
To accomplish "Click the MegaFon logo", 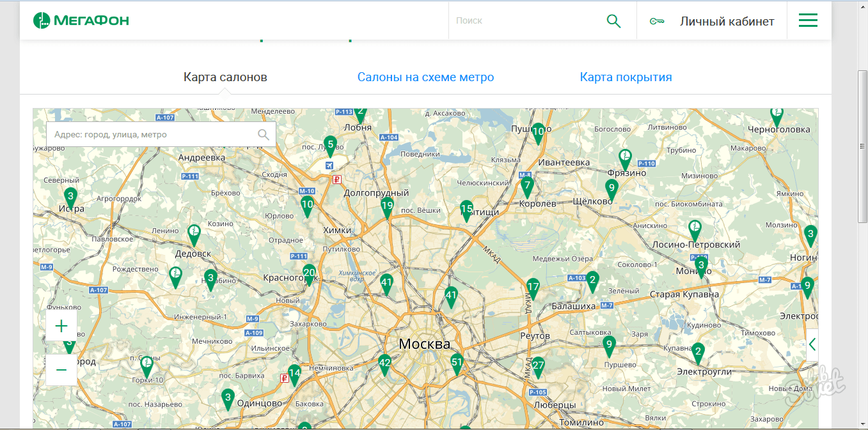I will pyautogui.click(x=81, y=20).
